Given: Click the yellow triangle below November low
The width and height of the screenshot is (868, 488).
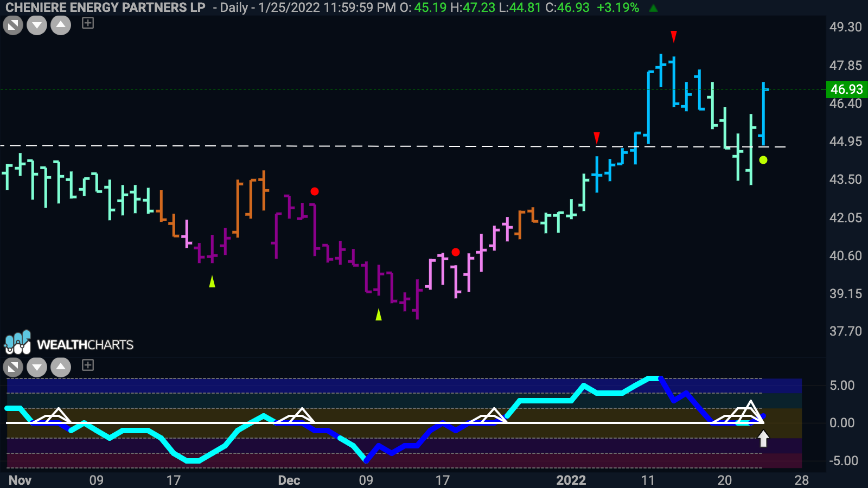Looking at the screenshot, I should [x=212, y=281].
